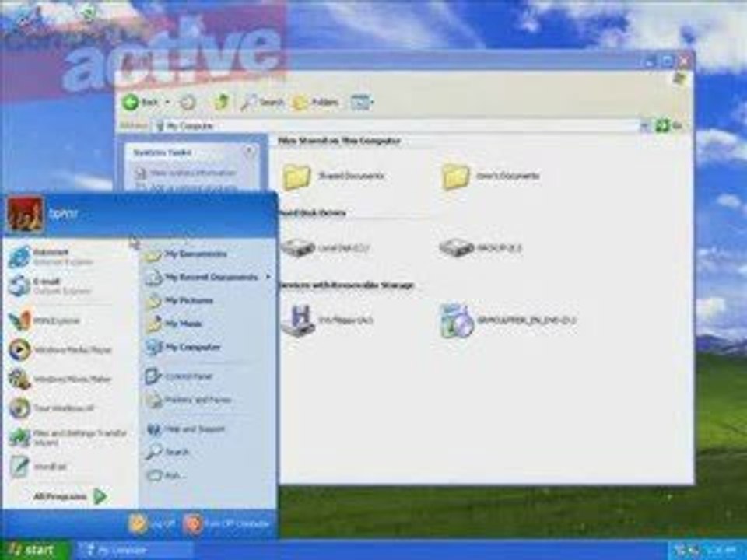This screenshot has height=560, width=747.
Task: Click the Go button
Action: 669,126
